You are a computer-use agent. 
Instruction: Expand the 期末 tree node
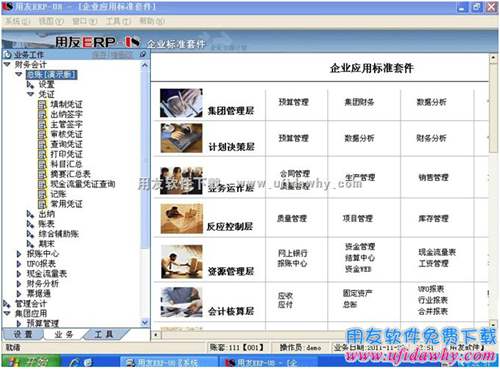[x=30, y=244]
